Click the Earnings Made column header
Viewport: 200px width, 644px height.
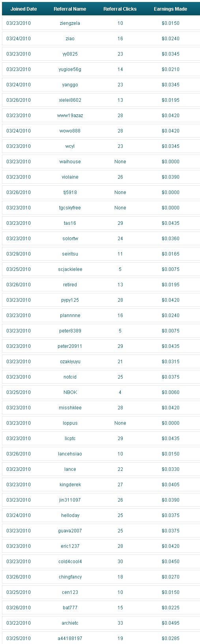(170, 9)
